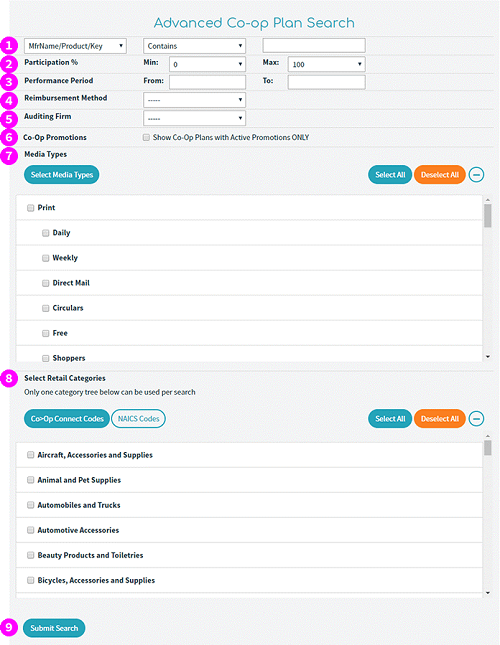Click the numbered marker 7 badge
This screenshot has height=645, width=500.
coord(9,156)
